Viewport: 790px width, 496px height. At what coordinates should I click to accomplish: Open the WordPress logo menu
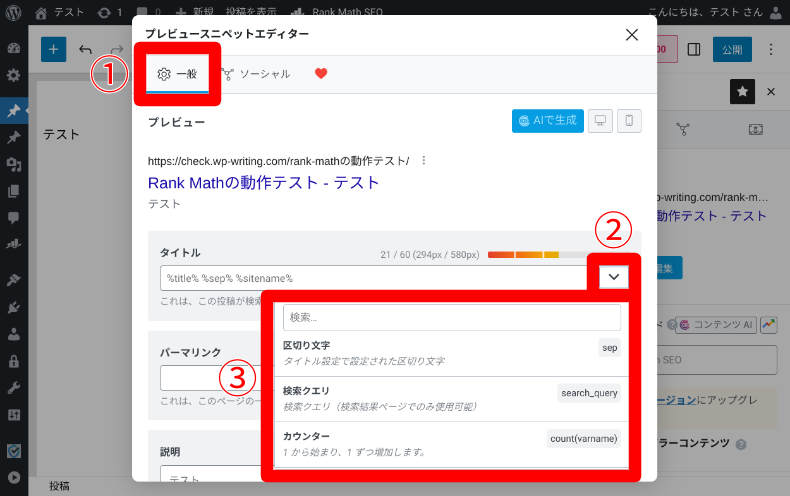click(14, 12)
